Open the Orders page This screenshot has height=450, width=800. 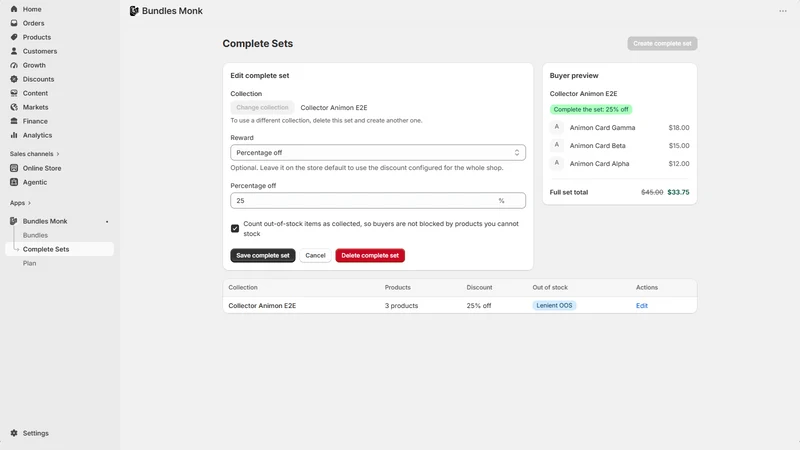pos(33,23)
